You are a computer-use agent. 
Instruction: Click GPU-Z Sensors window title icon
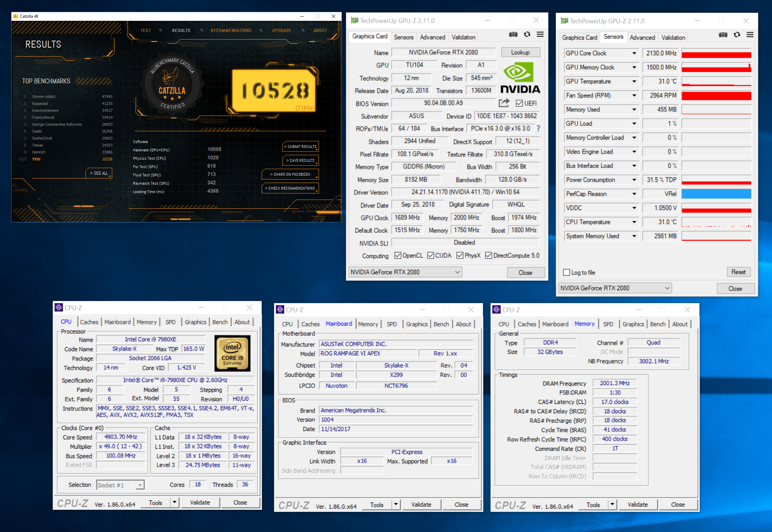564,21
